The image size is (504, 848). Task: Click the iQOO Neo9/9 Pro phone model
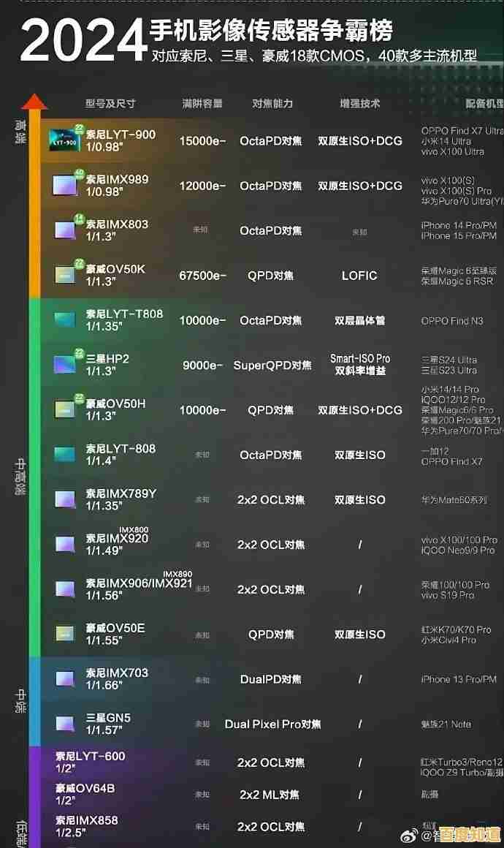pos(457,550)
